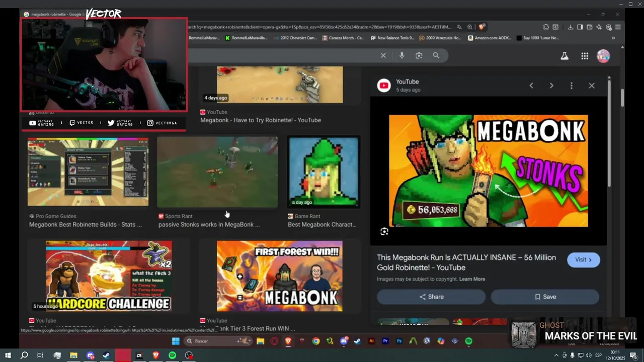Screen dimensions: 644x362
Task: Open more options three-dot menu in preview
Action: 572,85
